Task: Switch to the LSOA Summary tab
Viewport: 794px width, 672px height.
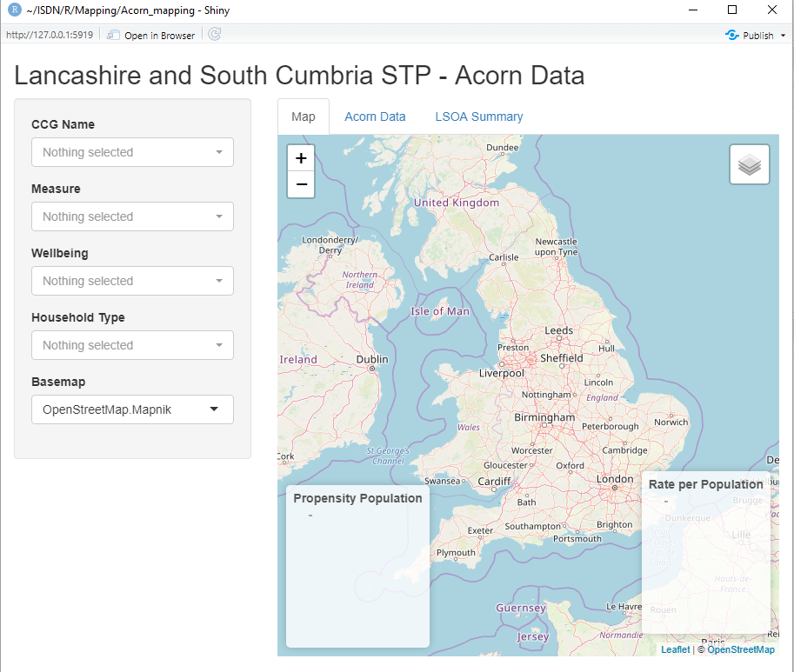Action: 479,116
